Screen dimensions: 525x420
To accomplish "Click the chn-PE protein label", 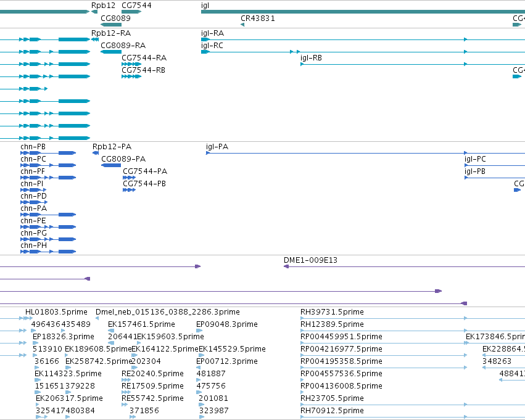I will [33, 221].
